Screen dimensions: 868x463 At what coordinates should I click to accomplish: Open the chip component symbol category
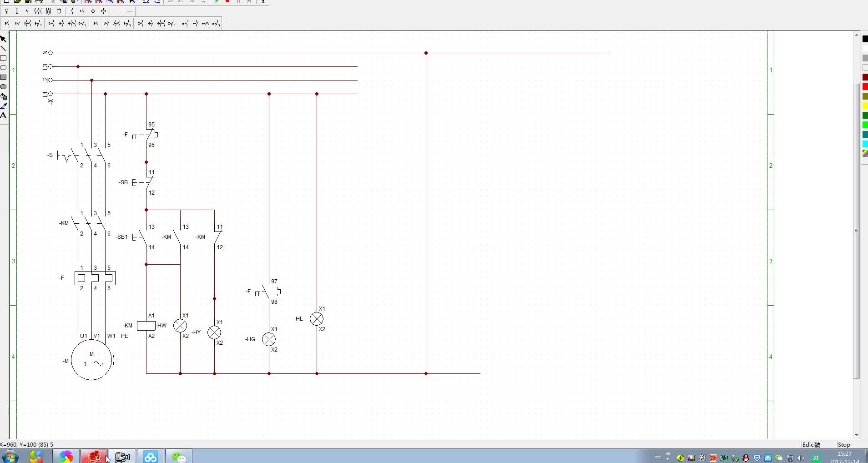[x=59, y=11]
